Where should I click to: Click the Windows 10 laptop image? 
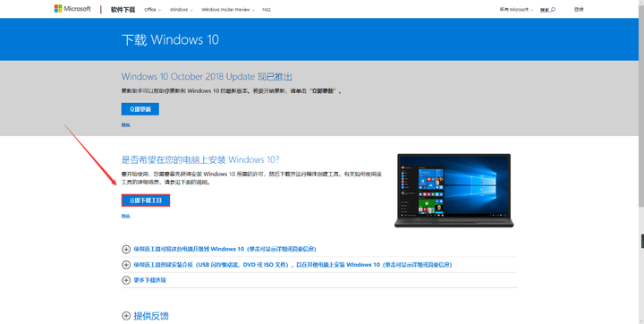(x=453, y=191)
